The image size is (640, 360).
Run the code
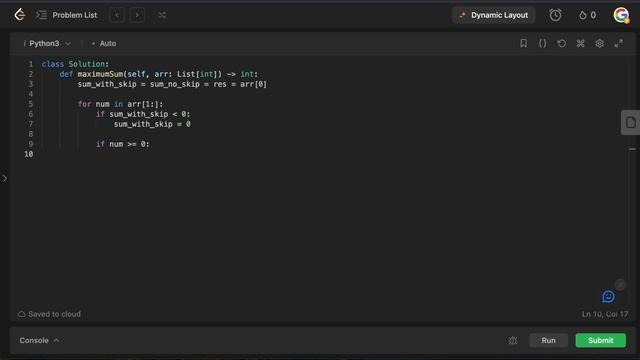(x=549, y=340)
